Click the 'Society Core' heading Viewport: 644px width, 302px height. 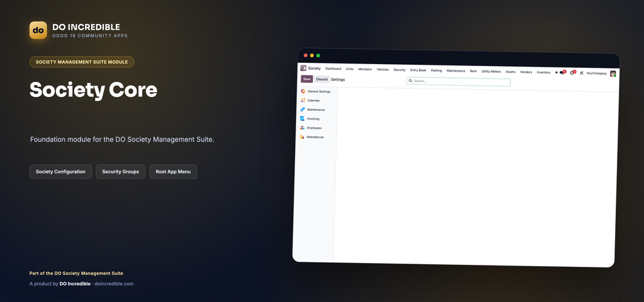(93, 89)
